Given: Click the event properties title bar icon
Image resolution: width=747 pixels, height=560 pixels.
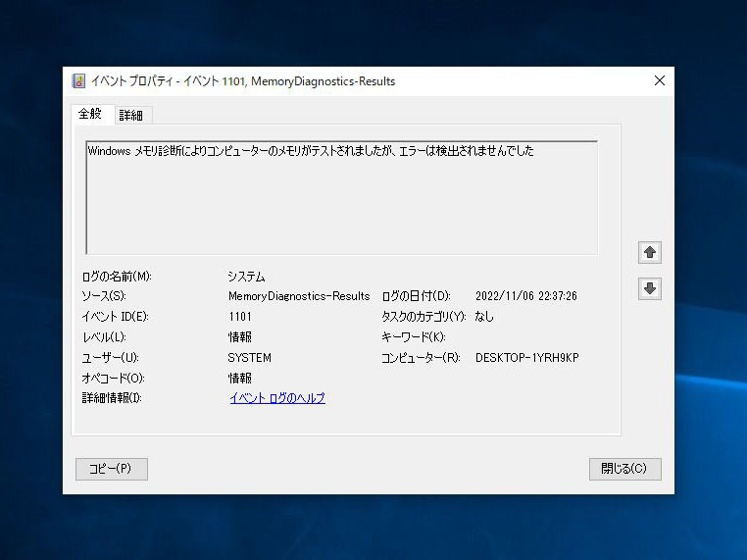Looking at the screenshot, I should tap(78, 81).
